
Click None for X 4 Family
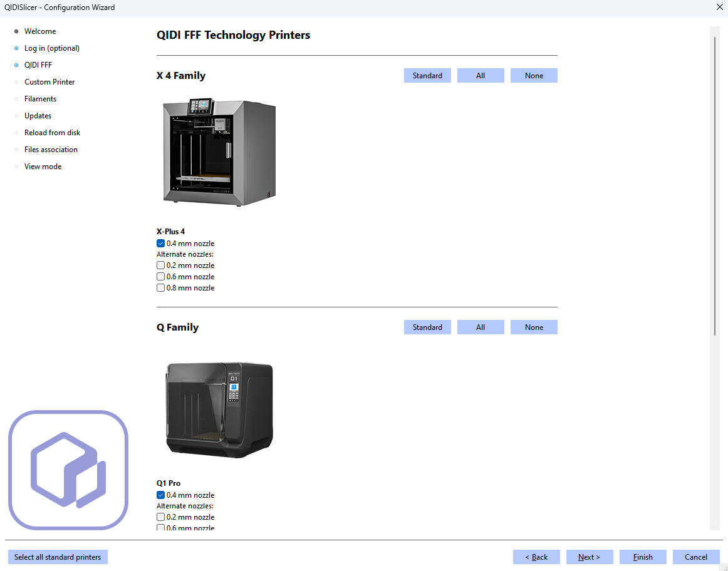click(x=534, y=76)
